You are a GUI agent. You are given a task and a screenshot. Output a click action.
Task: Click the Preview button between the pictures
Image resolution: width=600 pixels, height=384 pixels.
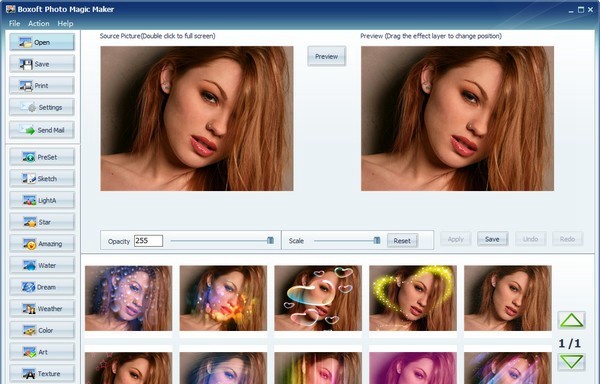click(326, 56)
